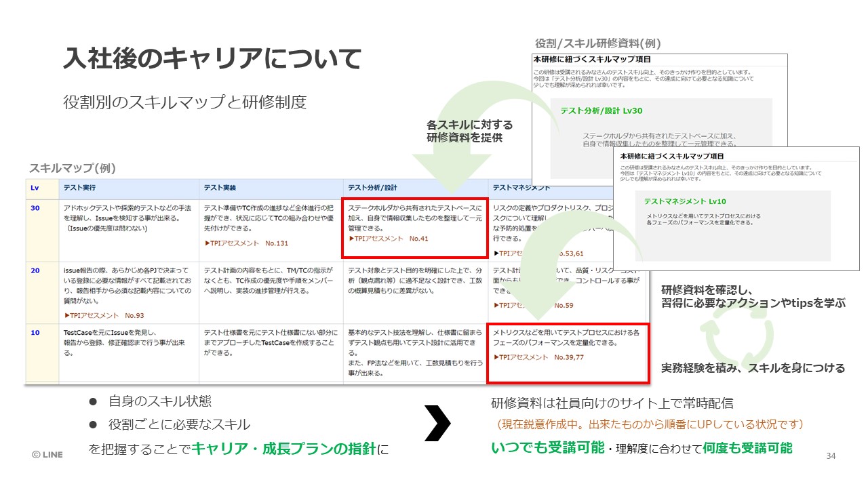This screenshot has width=868, height=488.
Task: Open TPIアセスメント No.131 link
Action: 246,243
